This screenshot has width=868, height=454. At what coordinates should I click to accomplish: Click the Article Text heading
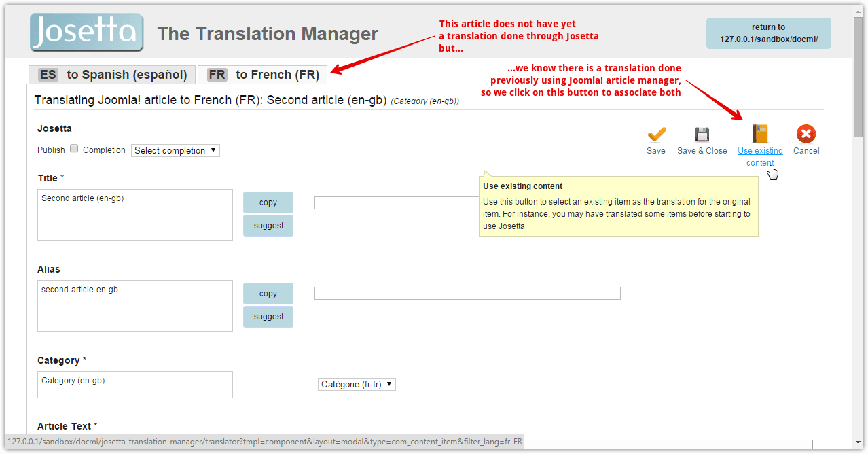click(x=66, y=426)
